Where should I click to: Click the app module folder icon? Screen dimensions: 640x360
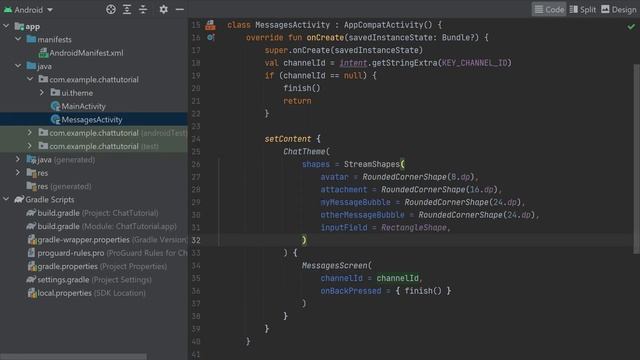pos(19,27)
